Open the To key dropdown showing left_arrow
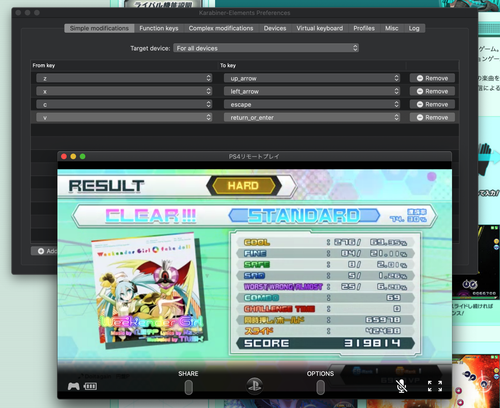Image resolution: width=500 pixels, height=408 pixels. click(x=312, y=91)
